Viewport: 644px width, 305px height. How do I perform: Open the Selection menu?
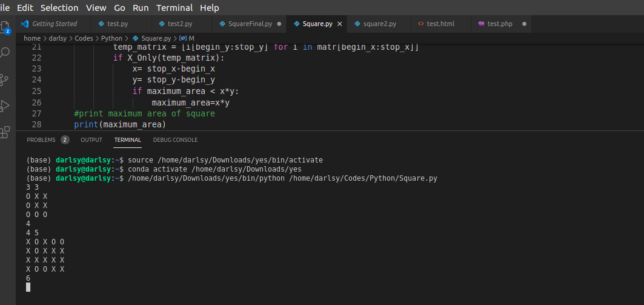coord(59,8)
